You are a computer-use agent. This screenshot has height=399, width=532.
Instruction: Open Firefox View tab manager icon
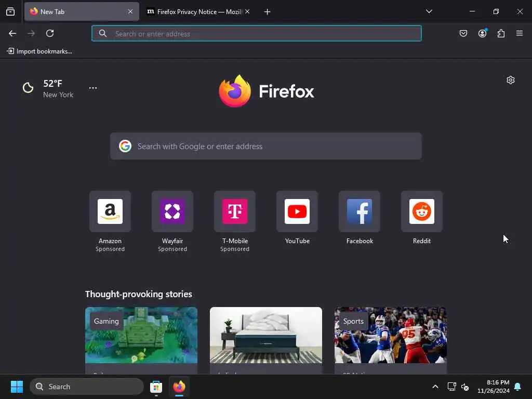10,11
